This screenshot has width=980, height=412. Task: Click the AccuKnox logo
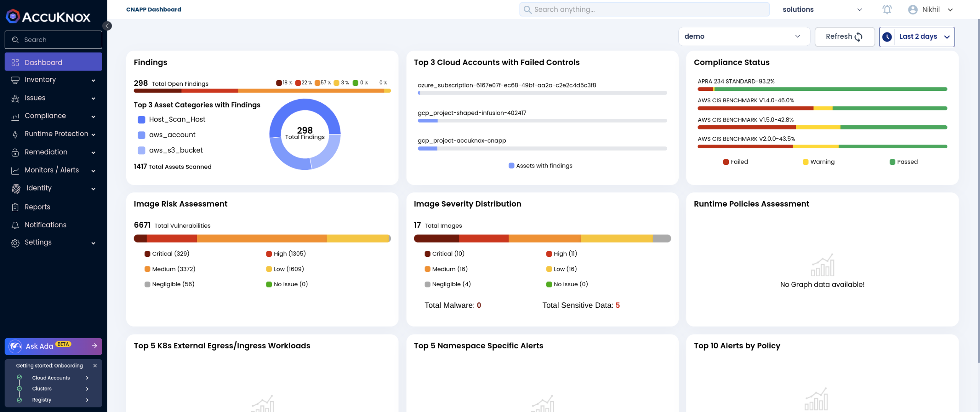[48, 16]
